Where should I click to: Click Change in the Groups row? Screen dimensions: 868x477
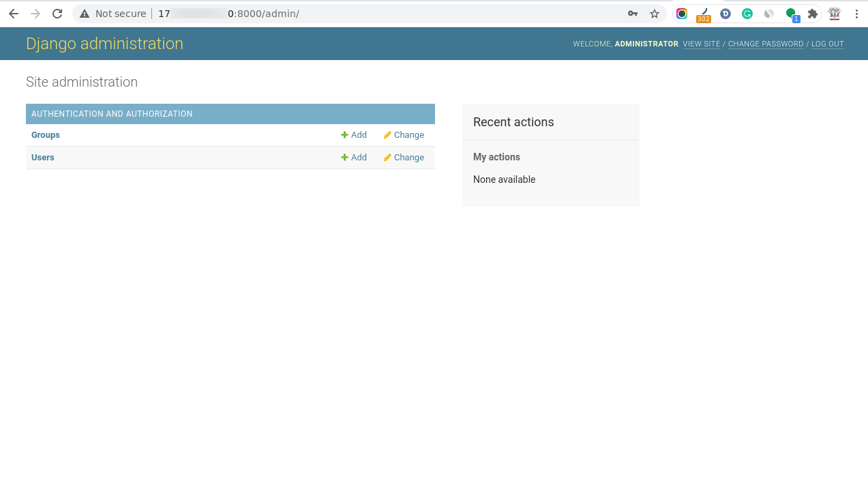(404, 135)
